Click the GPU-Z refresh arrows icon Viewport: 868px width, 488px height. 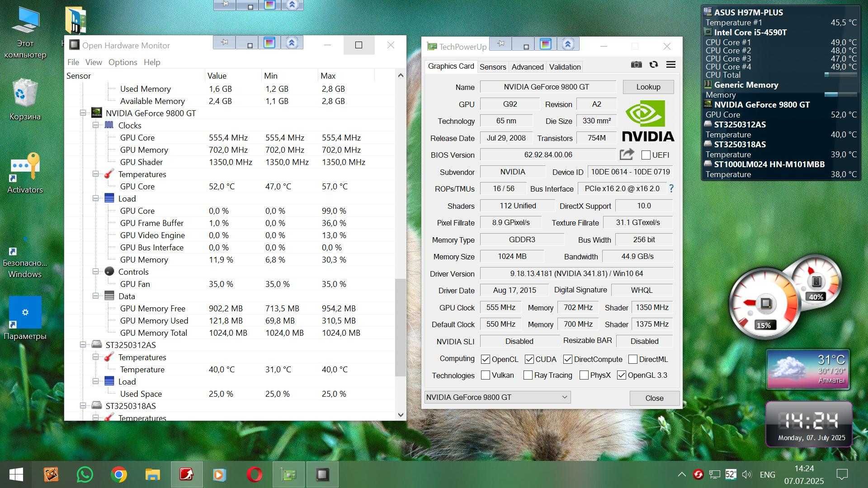coord(654,65)
